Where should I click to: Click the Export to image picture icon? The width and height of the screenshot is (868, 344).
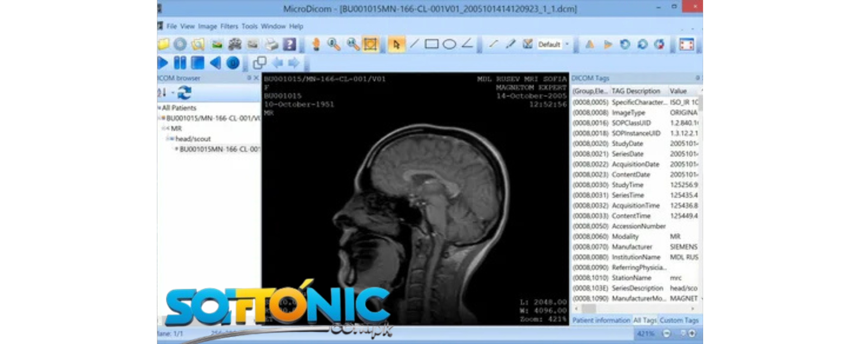[x=217, y=45]
